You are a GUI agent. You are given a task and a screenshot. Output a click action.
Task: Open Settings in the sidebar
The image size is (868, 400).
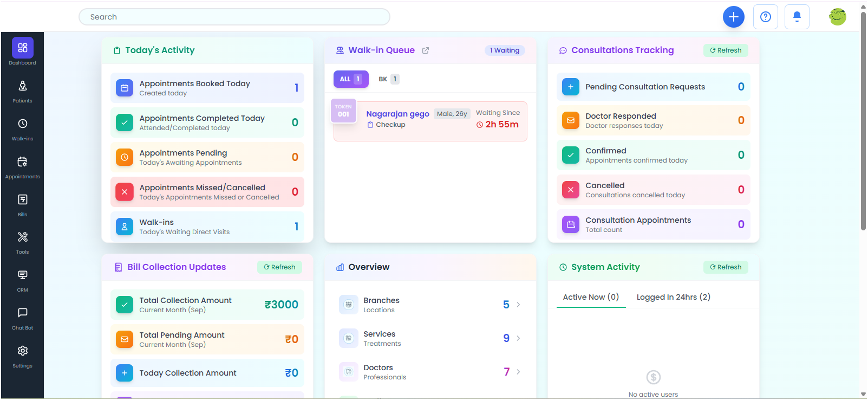pos(22,356)
